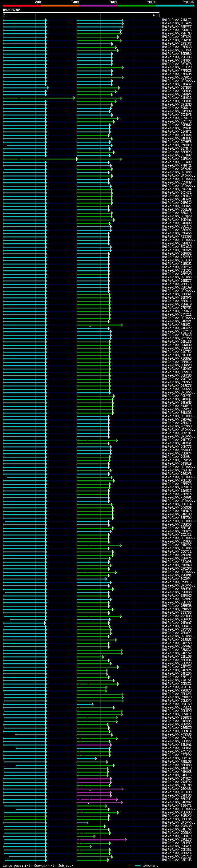Open hit label UniRef100_Q06559
This screenshot has height=868, width=197.
point(177,507)
